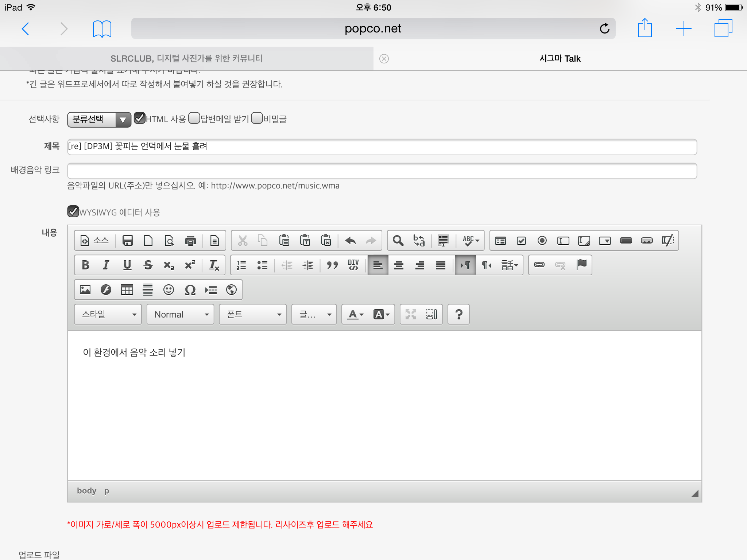Click the New Page icon
Image resolution: width=747 pixels, height=560 pixels.
148,241
